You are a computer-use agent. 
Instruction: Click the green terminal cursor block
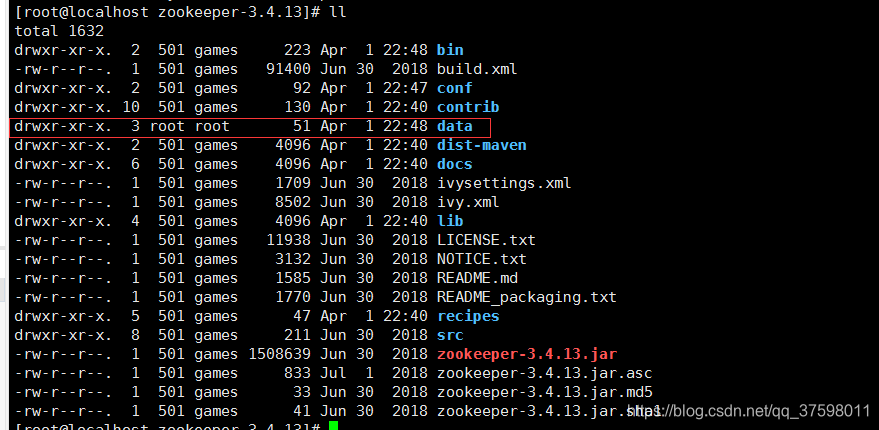pos(334,426)
